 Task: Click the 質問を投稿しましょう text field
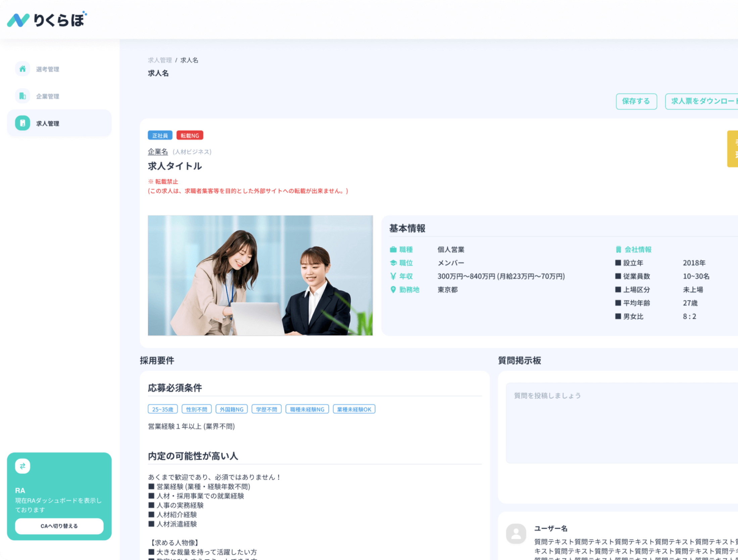click(621, 423)
